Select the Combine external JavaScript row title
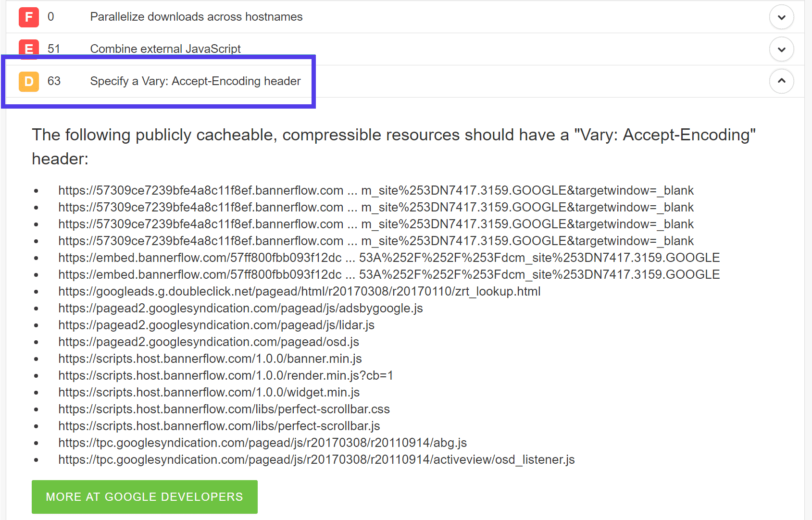This screenshot has width=812, height=520. click(x=165, y=49)
